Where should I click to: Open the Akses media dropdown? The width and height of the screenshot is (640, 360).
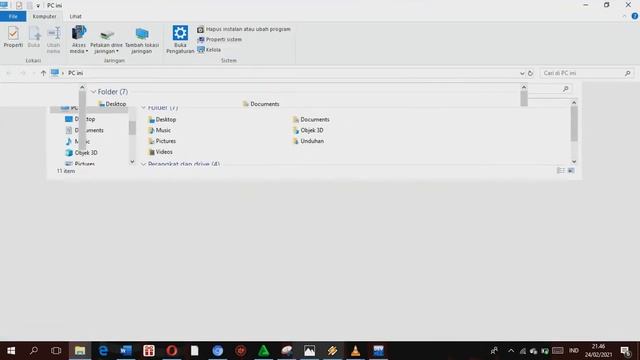[x=79, y=40]
